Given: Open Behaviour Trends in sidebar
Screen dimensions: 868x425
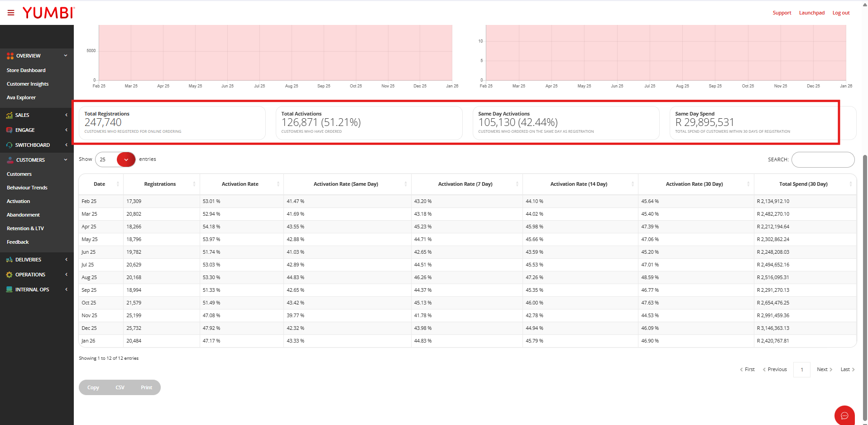Looking at the screenshot, I should 27,188.
